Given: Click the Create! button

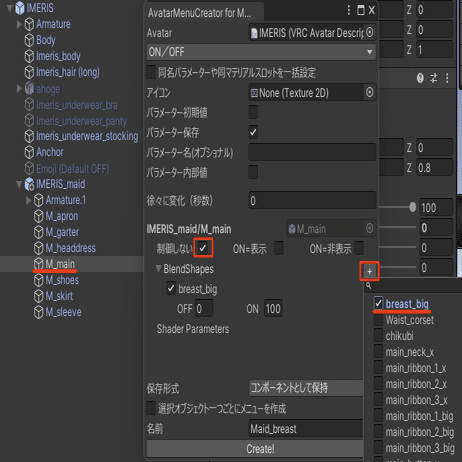Looking at the screenshot, I should click(255, 449).
